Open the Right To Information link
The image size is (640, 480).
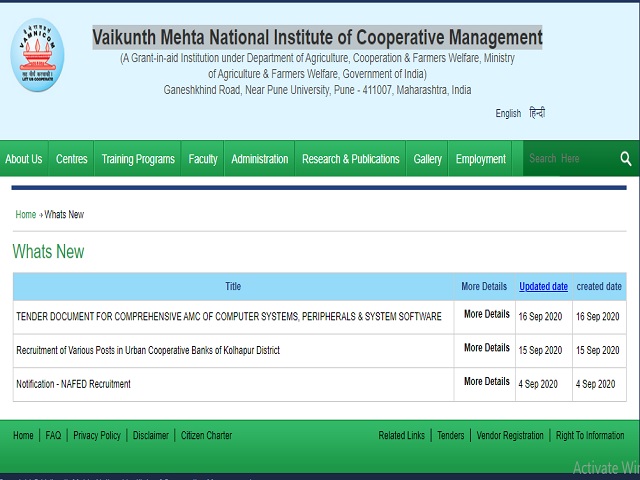coord(590,436)
